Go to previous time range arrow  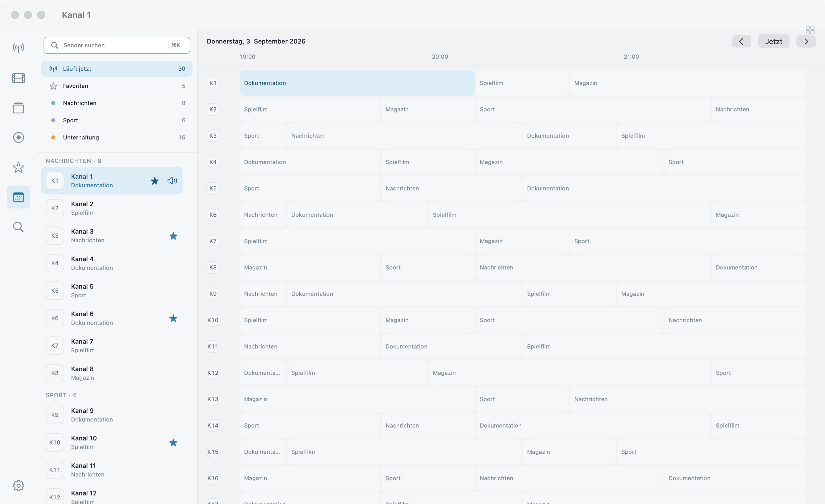point(741,42)
